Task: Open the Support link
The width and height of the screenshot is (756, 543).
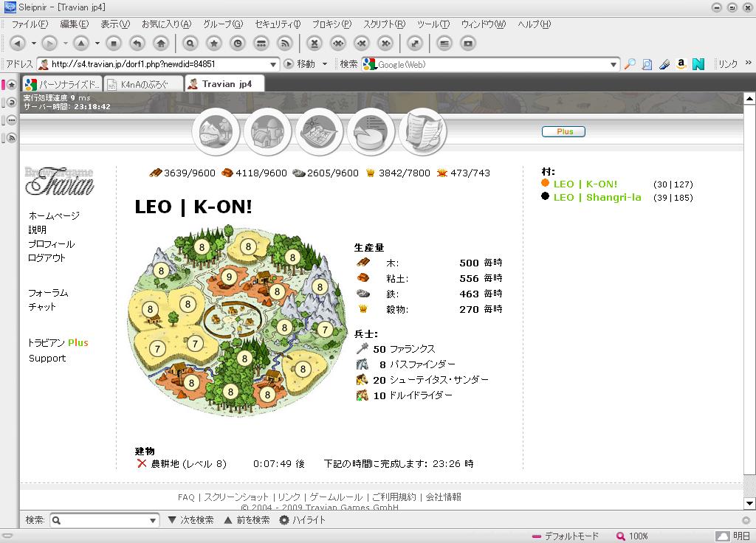Action: tap(47, 358)
